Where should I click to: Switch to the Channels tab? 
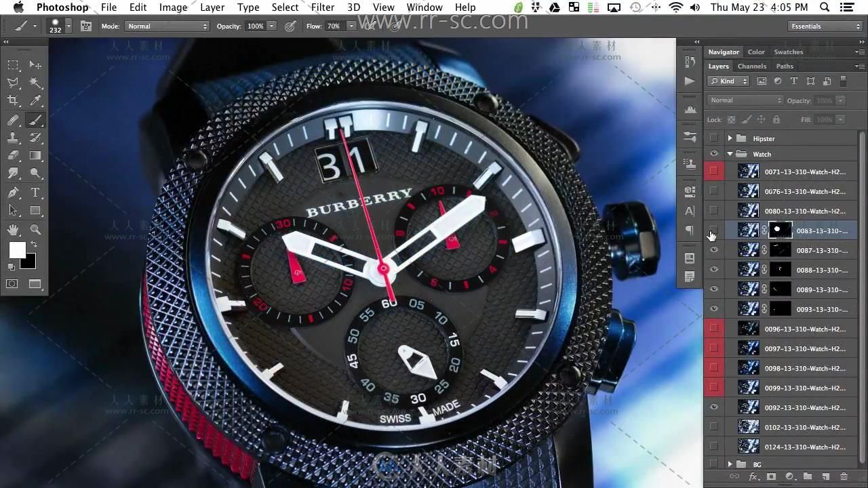752,66
